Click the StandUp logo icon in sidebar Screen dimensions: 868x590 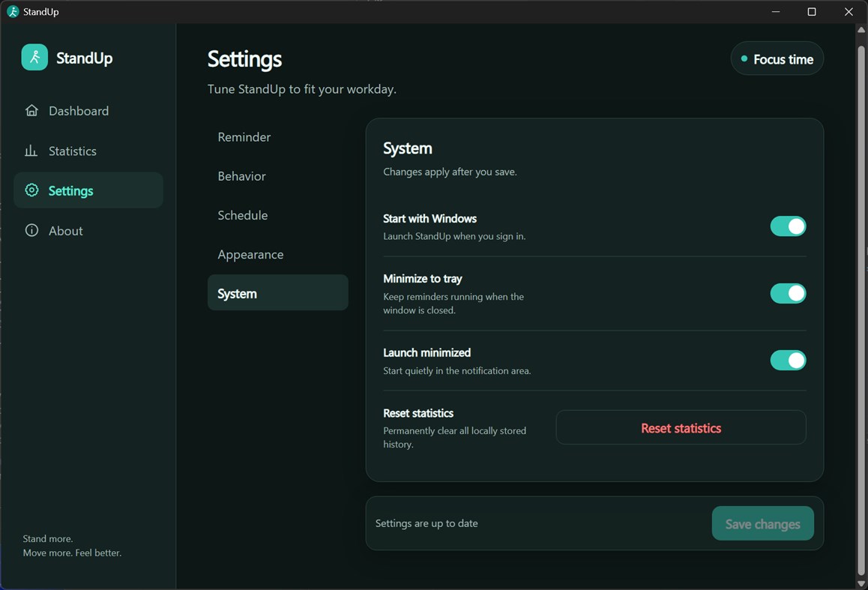click(x=34, y=57)
